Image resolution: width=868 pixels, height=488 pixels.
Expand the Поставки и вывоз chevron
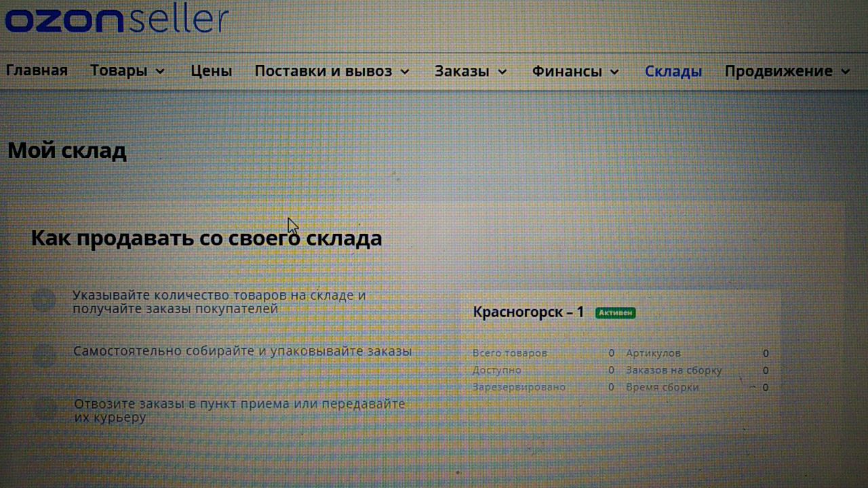pyautogui.click(x=404, y=71)
